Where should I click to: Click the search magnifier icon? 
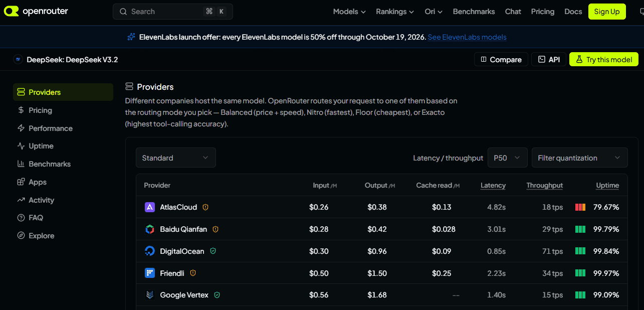point(123,12)
